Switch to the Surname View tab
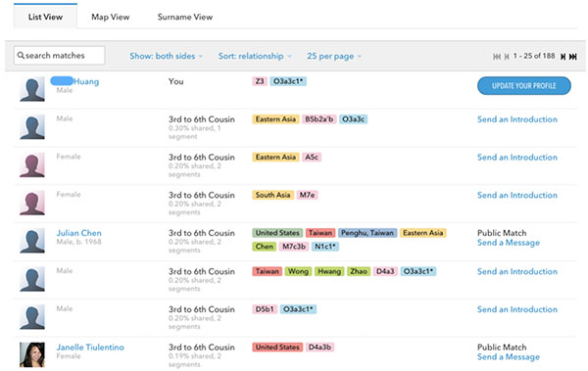The width and height of the screenshot is (588, 371). 185,17
